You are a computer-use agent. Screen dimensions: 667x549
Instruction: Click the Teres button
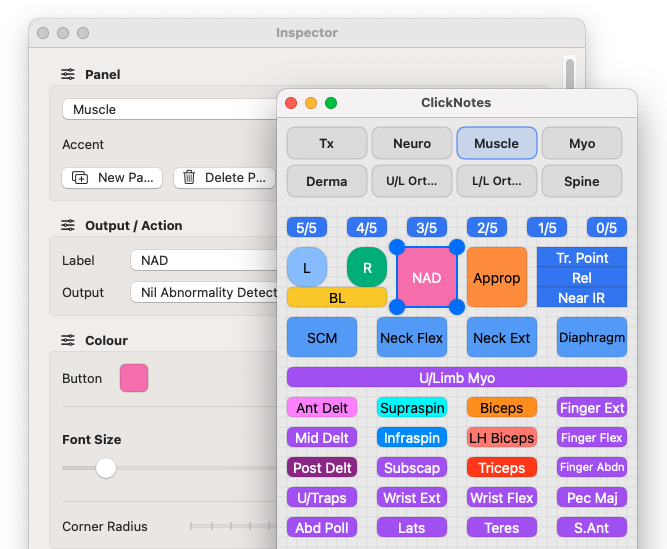pyautogui.click(x=502, y=527)
